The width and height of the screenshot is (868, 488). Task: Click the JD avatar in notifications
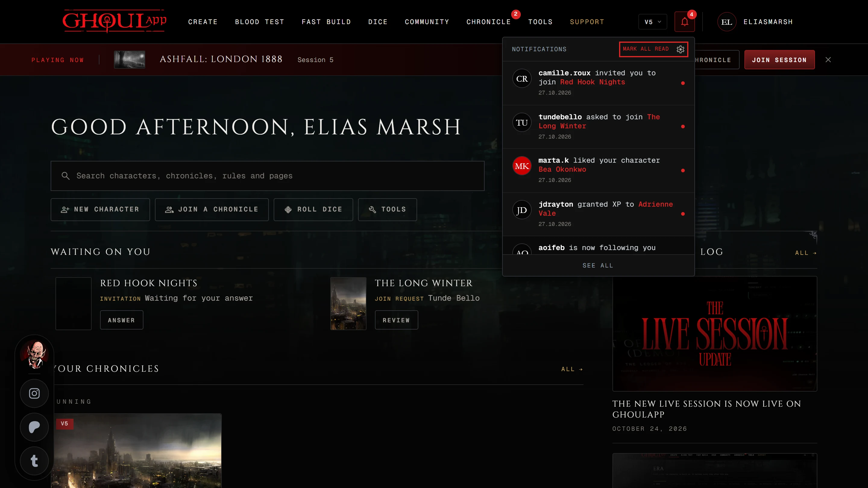click(522, 210)
